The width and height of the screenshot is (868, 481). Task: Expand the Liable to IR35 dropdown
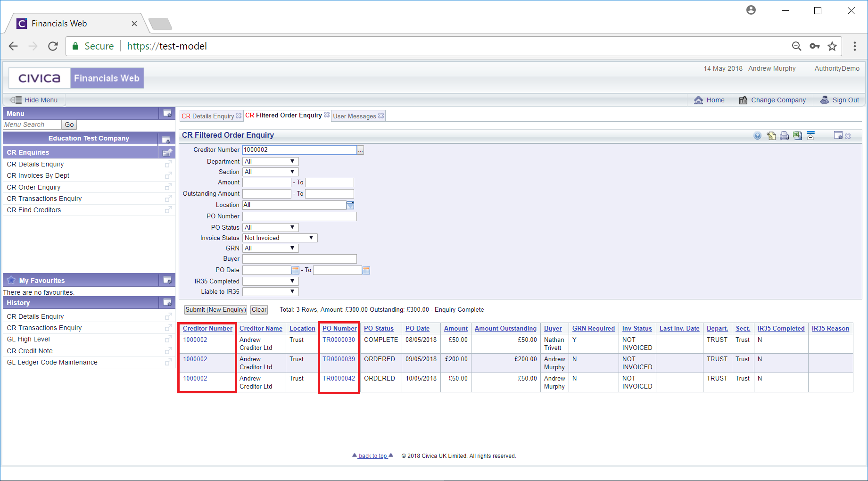click(270, 292)
